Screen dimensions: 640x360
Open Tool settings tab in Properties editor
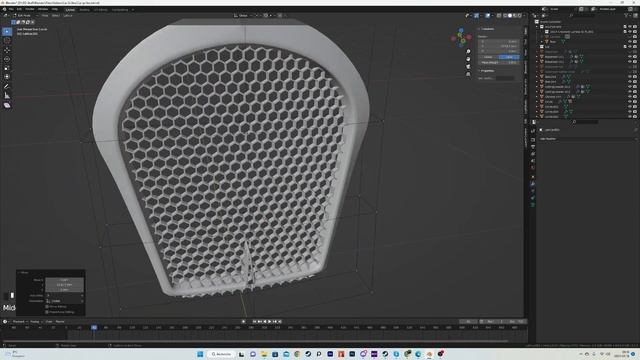[533, 131]
